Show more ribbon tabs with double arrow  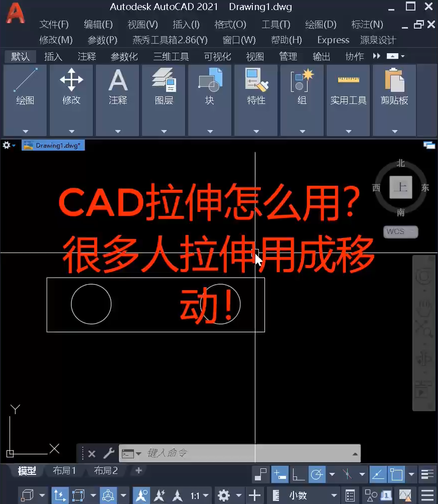click(x=377, y=56)
